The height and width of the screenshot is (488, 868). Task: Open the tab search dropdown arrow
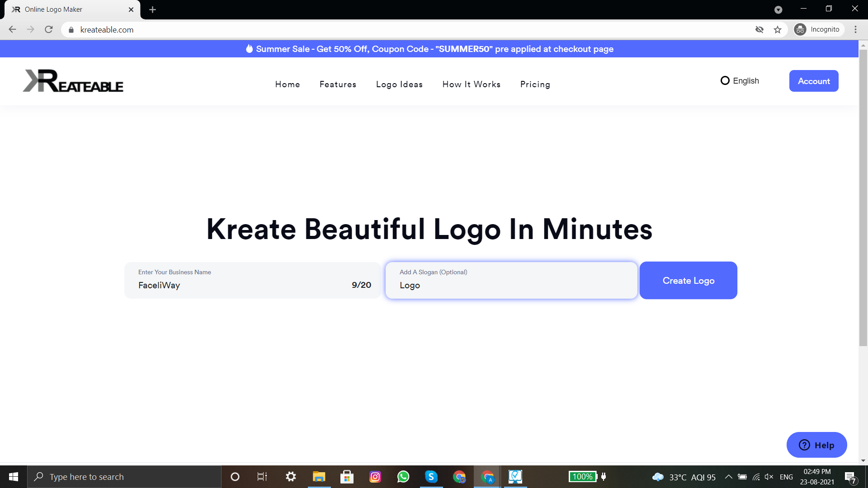pos(778,9)
